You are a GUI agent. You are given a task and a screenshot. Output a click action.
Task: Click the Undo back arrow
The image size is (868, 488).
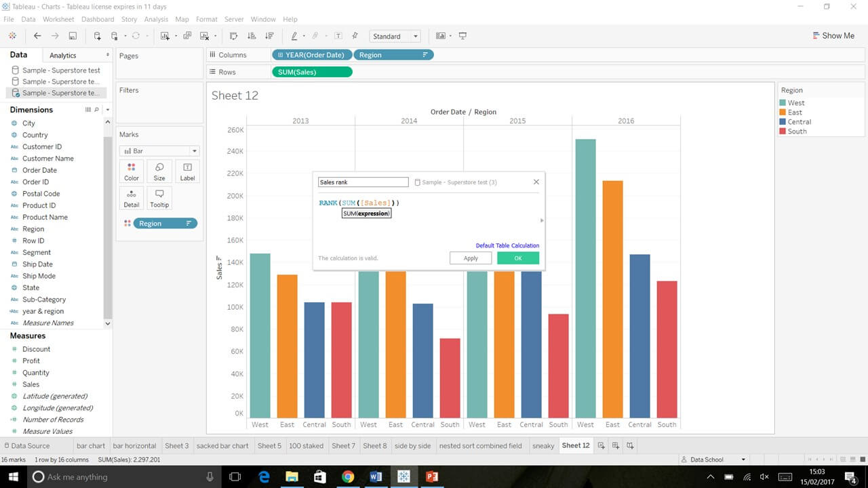37,36
